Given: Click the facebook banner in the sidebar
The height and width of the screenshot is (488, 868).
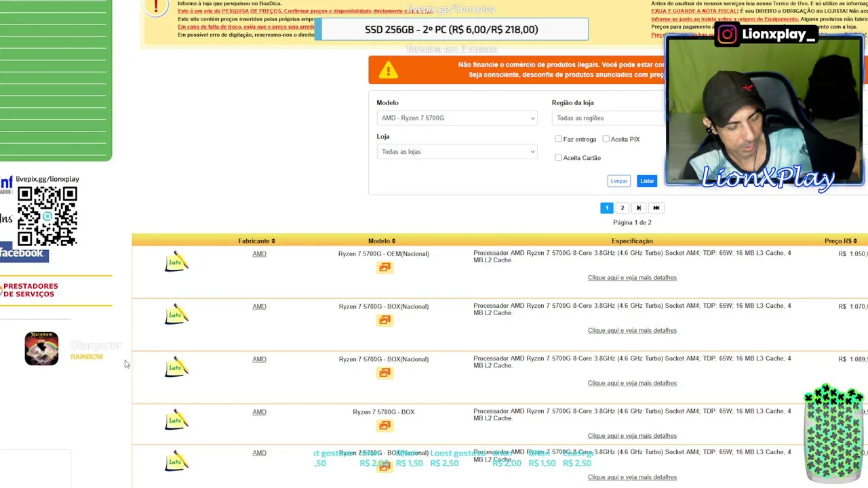Looking at the screenshot, I should point(24,253).
